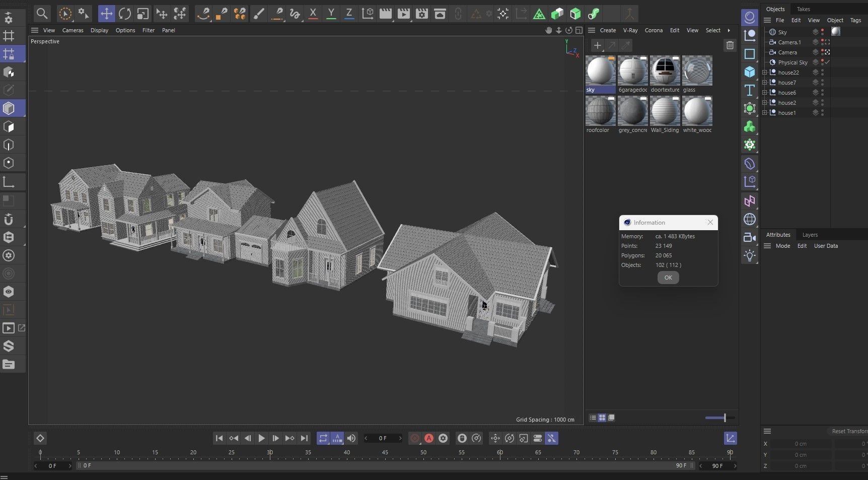868x480 pixels.
Task: Click the green gear generator icon
Action: [x=750, y=145]
